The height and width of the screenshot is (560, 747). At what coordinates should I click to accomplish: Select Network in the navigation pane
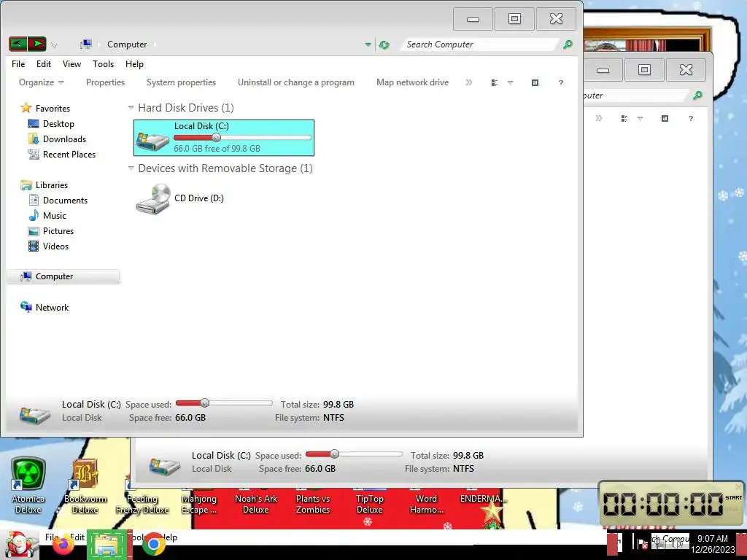52,308
